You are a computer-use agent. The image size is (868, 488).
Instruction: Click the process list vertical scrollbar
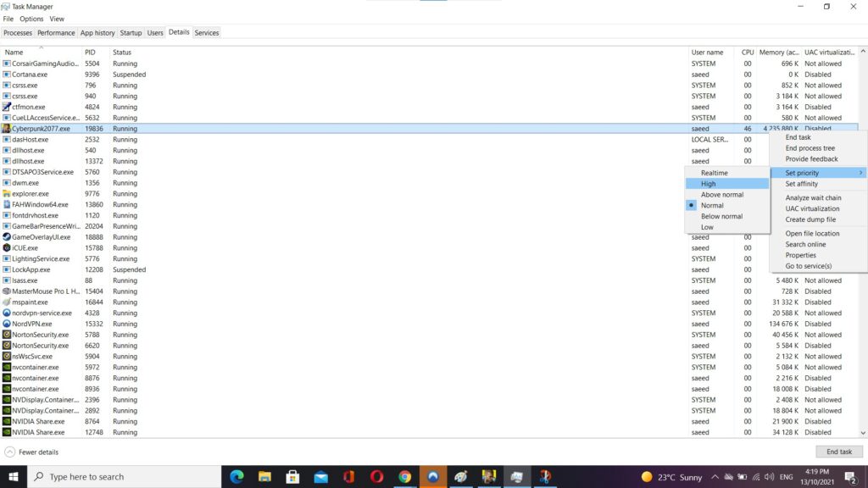tap(863, 169)
